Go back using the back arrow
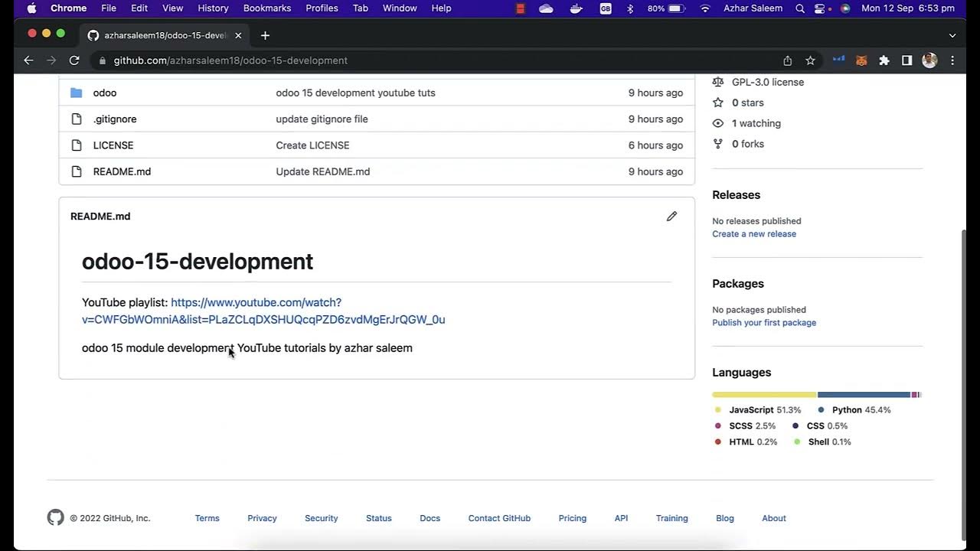 tap(28, 60)
